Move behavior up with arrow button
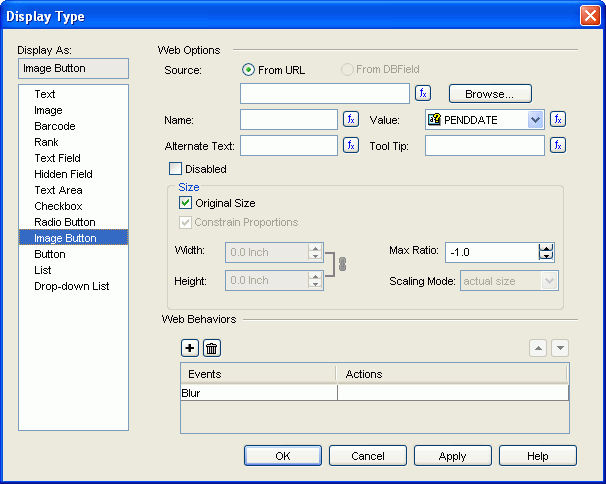606x484 pixels. click(538, 348)
